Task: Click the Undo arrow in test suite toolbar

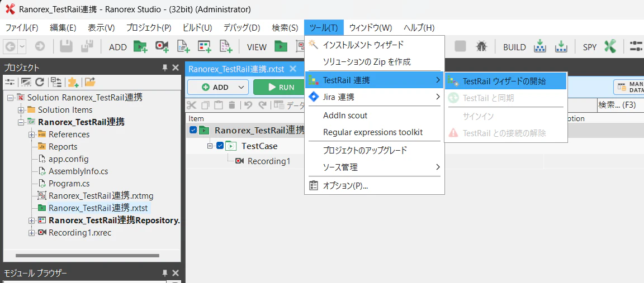Action: [248, 105]
